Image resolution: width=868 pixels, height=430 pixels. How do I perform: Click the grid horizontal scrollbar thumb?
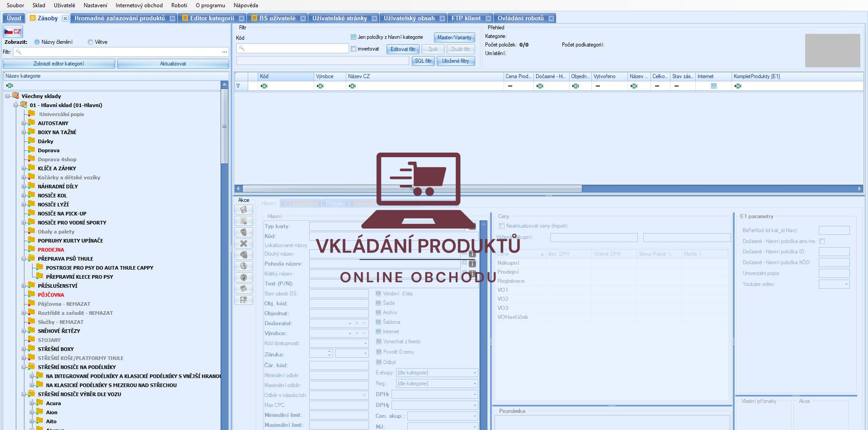pos(412,188)
